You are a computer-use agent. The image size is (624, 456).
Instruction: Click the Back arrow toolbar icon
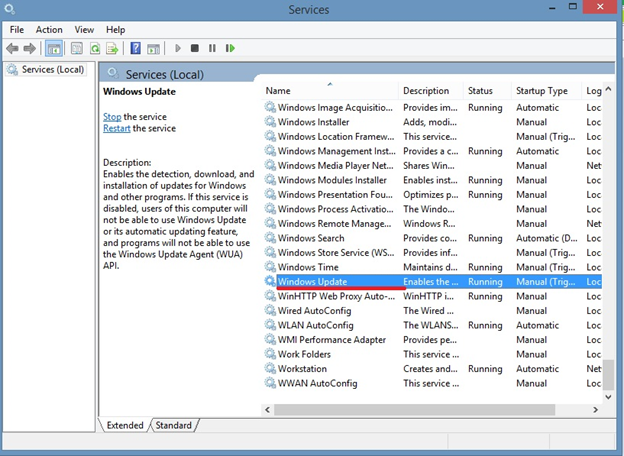point(12,49)
